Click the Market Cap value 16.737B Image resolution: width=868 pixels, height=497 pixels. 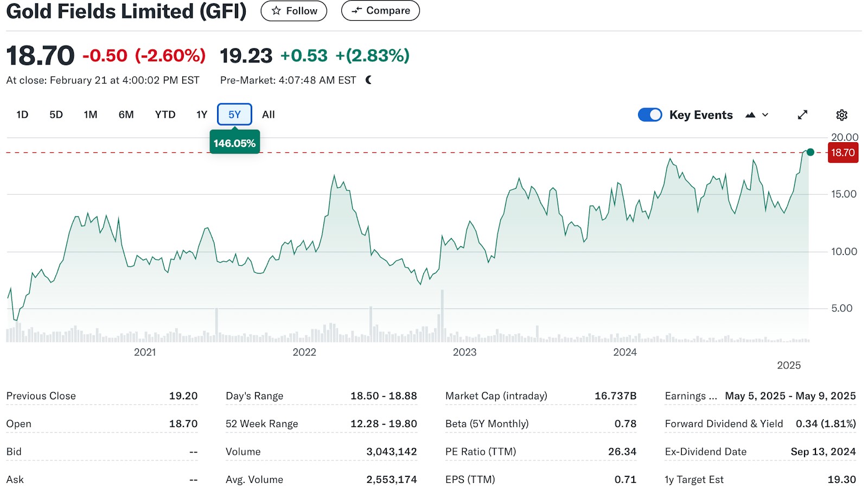click(x=615, y=396)
